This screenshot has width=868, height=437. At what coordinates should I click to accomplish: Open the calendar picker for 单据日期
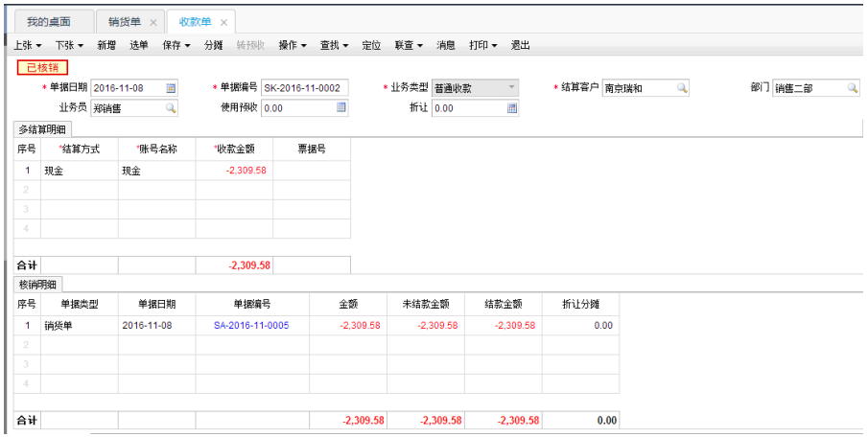tap(171, 88)
